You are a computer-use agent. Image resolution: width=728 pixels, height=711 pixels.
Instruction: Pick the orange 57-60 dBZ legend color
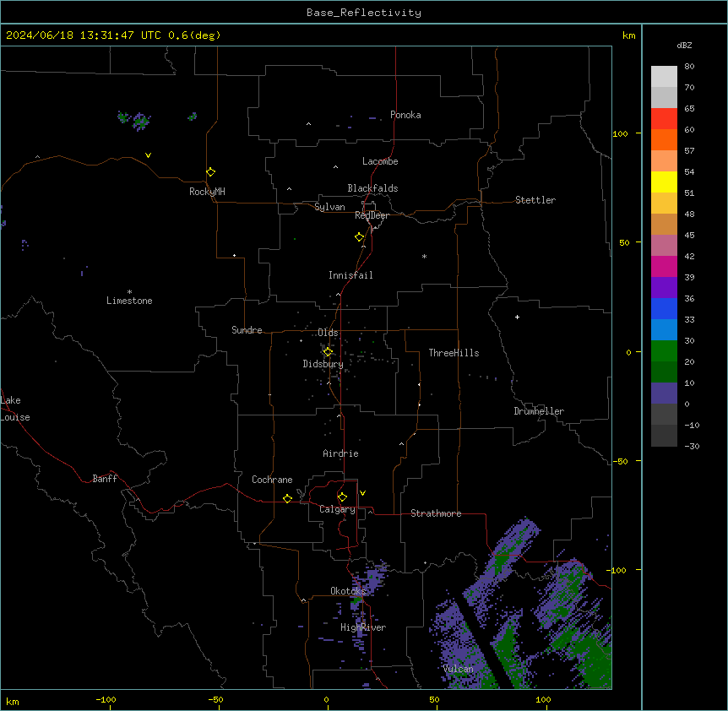pyautogui.click(x=664, y=139)
